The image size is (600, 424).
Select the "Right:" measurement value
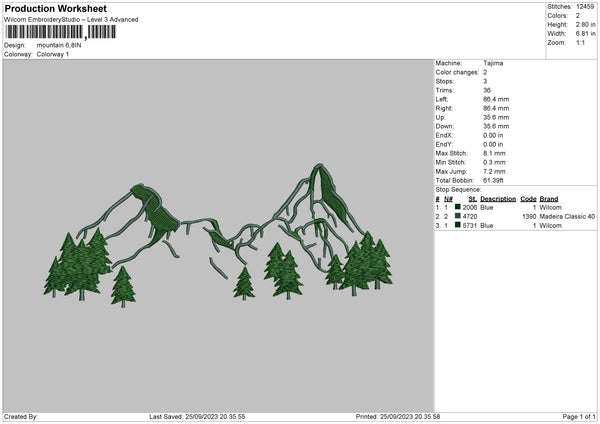click(496, 108)
